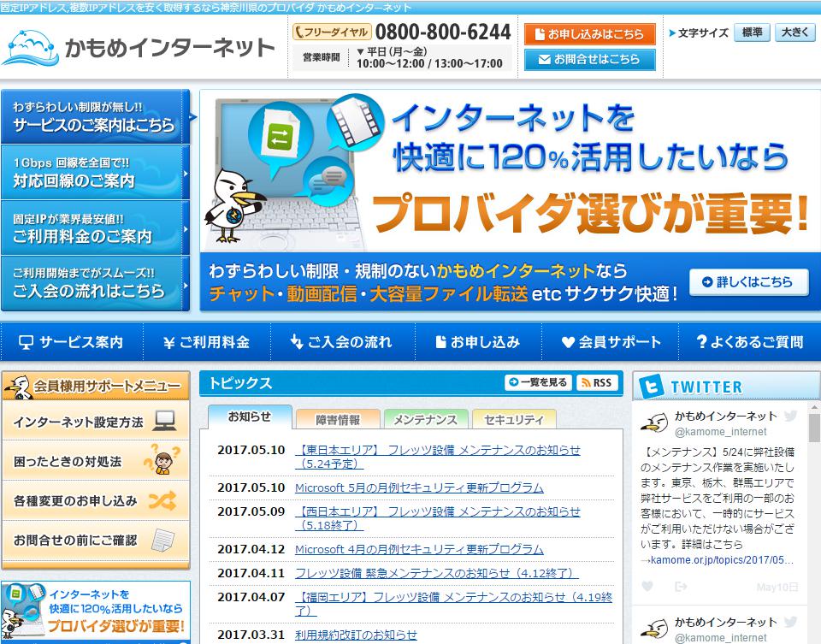Open ご利用料金のご案内 side banner
Viewport: 821px width, 644px height.
[95, 227]
